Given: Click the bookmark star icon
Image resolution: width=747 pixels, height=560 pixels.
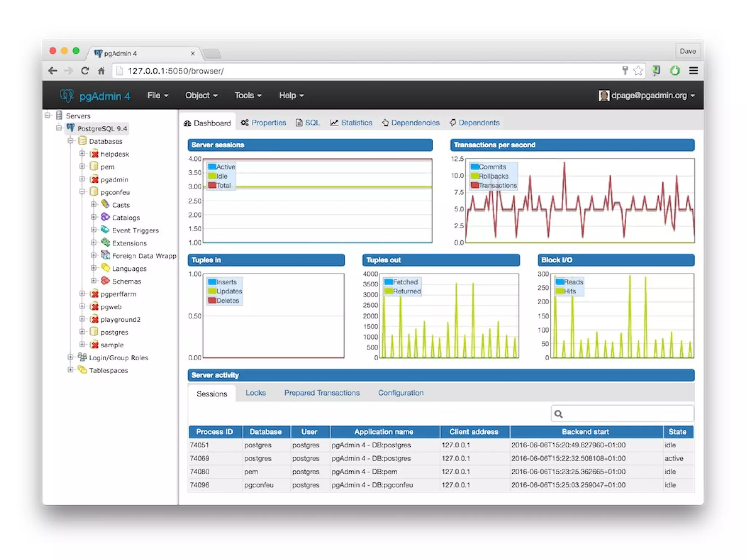Looking at the screenshot, I should 638,71.
